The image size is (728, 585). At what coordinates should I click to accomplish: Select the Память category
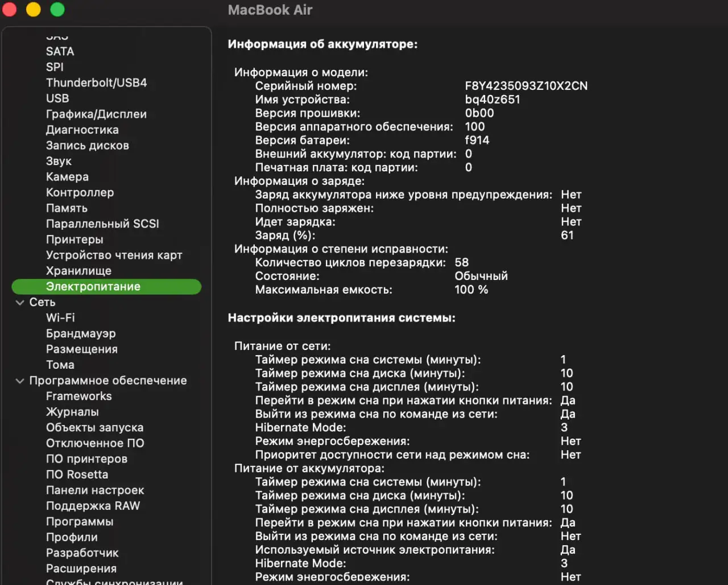pos(66,208)
